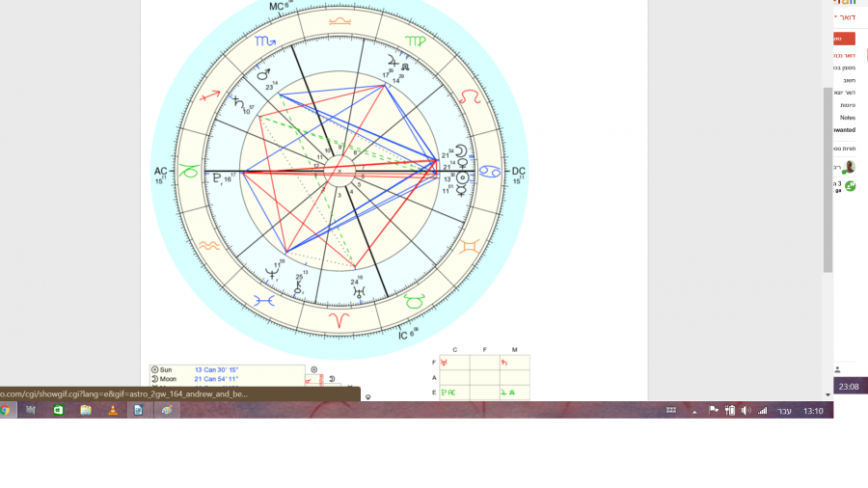
Task: Click the Uranus glyph near Aries
Action: pos(360,292)
